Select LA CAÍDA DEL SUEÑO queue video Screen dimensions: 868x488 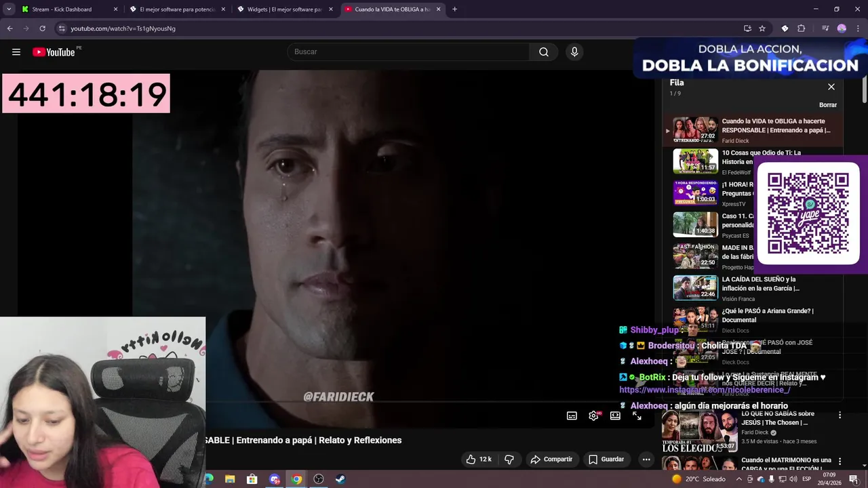coord(753,289)
